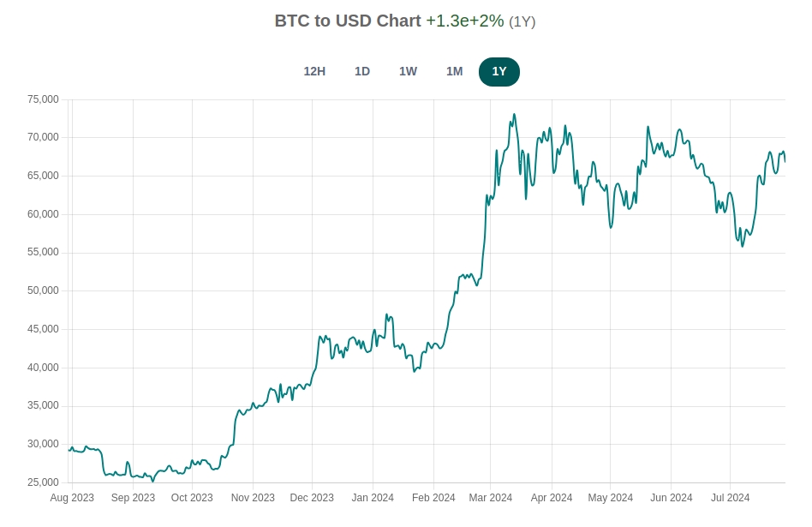Choose the 1W range button

click(x=408, y=72)
